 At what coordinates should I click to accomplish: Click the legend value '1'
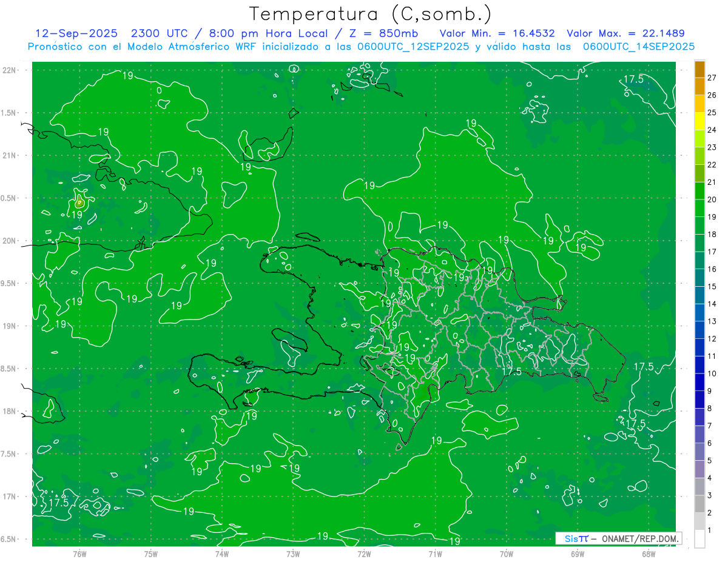(709, 530)
